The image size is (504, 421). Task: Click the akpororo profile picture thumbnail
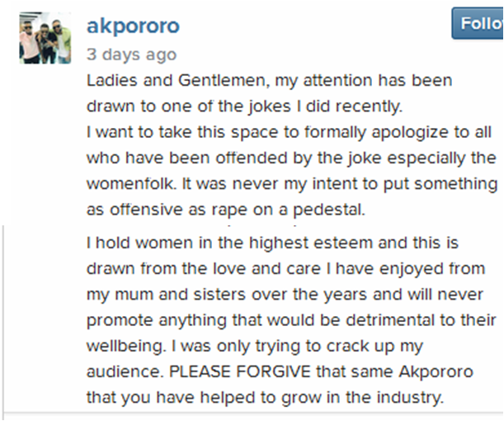(x=41, y=37)
